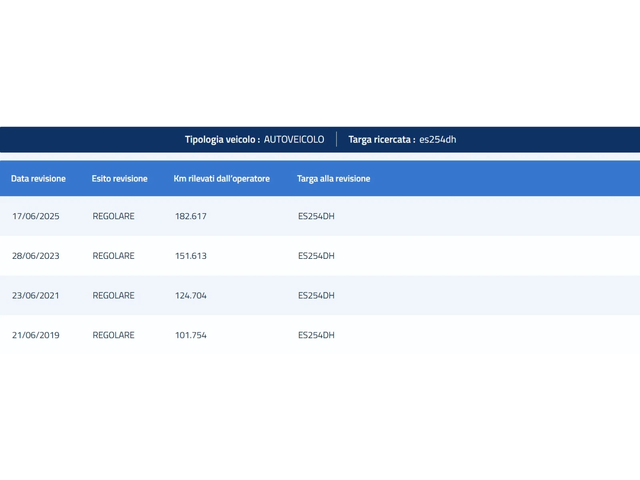Click REGOLARE in the 17/06/2025 row
The width and height of the screenshot is (640, 480).
113,216
